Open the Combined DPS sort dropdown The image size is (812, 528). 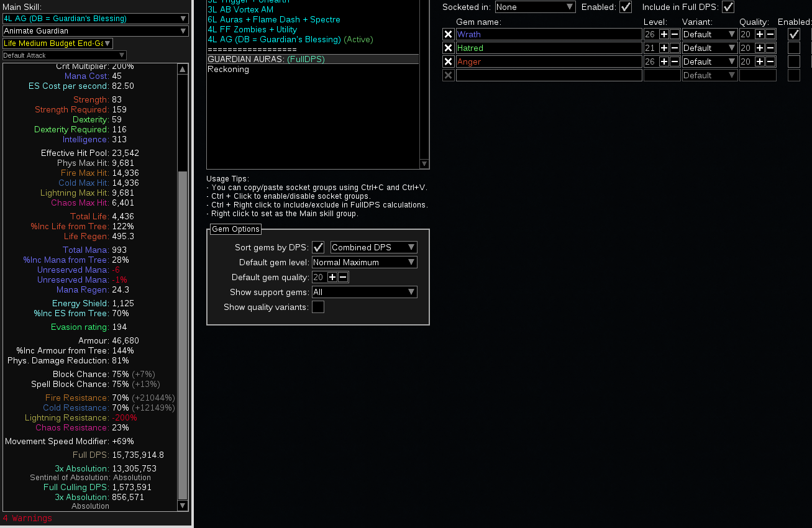pos(373,247)
